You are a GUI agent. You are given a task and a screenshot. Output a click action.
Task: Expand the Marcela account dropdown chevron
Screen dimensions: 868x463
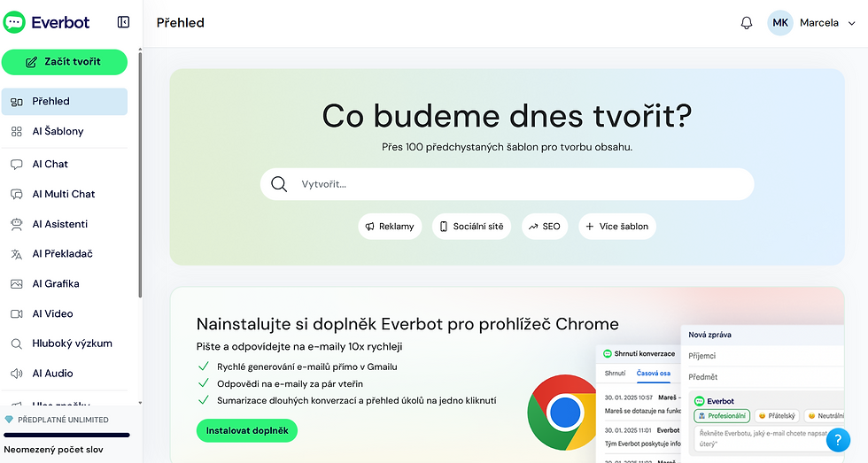(x=852, y=23)
